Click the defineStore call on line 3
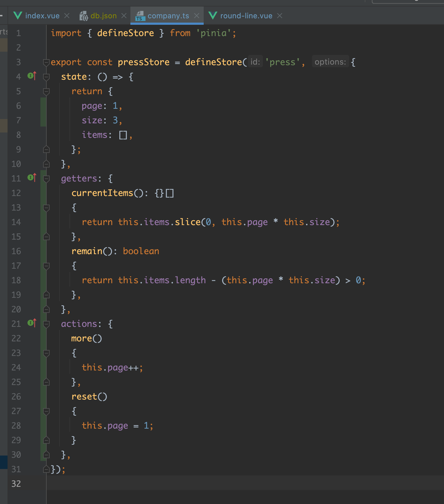444x504 pixels. point(214,62)
